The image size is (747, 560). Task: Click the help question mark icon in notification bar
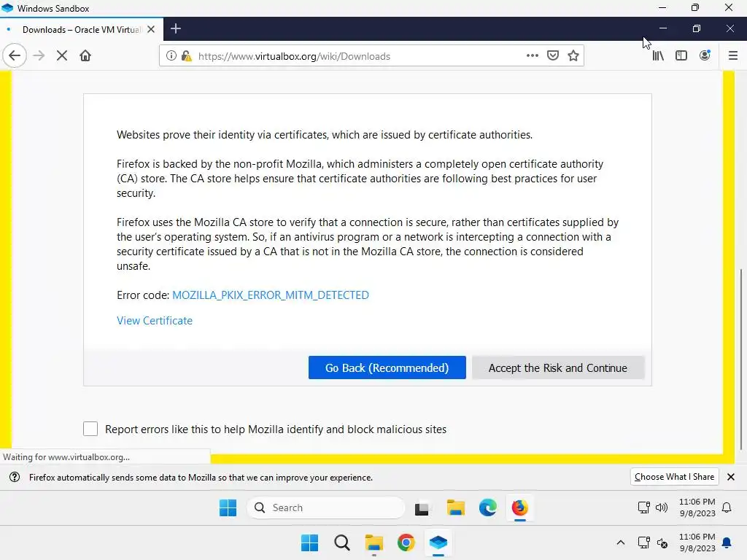(15, 477)
